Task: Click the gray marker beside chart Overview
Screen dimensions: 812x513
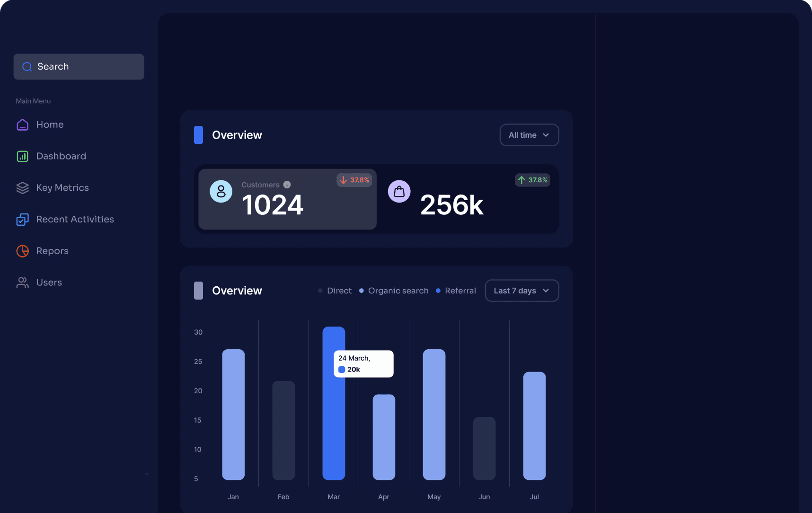Action: 198,291
